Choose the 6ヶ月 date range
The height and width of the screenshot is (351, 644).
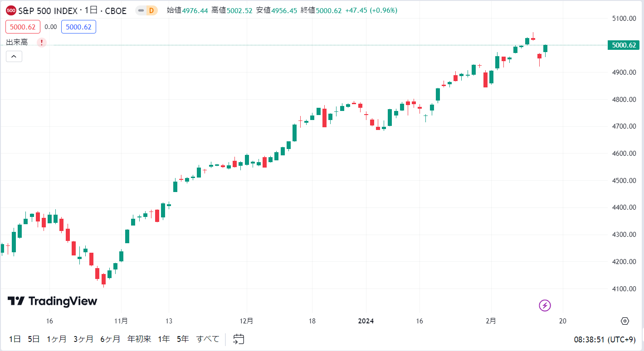pyautogui.click(x=110, y=339)
